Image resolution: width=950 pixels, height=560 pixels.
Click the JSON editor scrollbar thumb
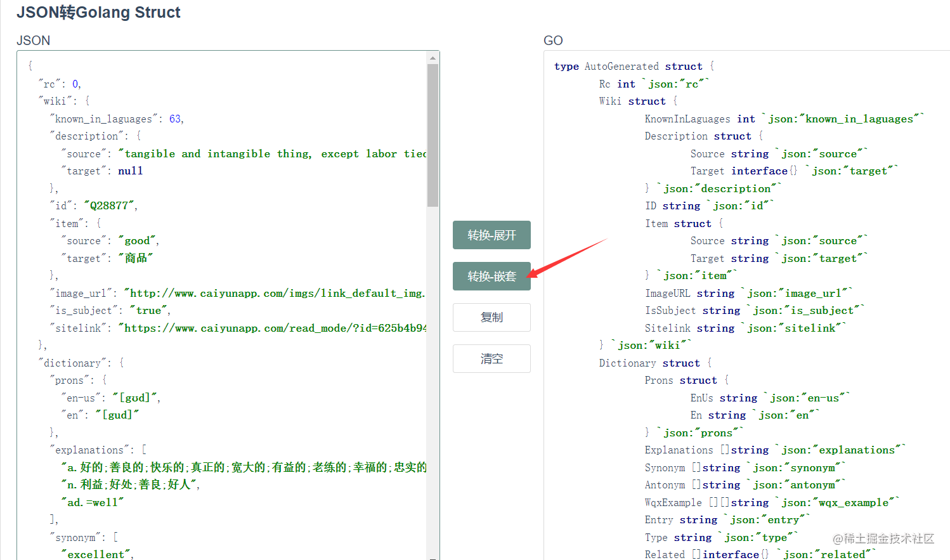pos(433,135)
